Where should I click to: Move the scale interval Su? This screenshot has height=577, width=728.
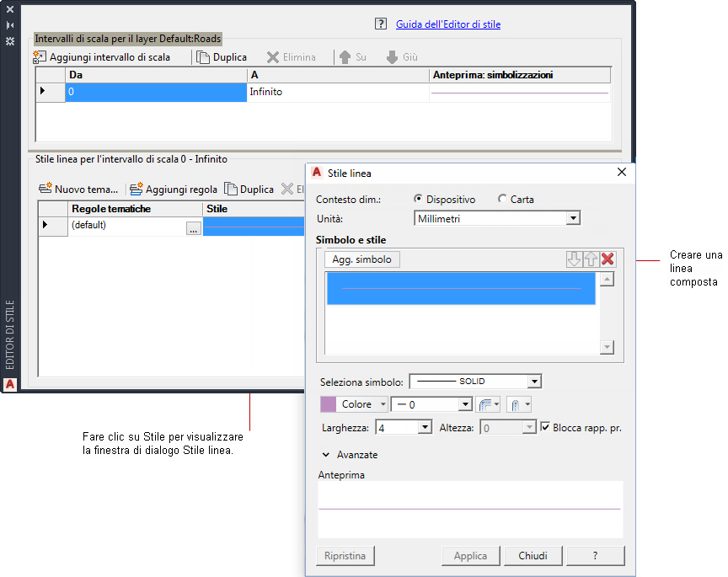(352, 57)
